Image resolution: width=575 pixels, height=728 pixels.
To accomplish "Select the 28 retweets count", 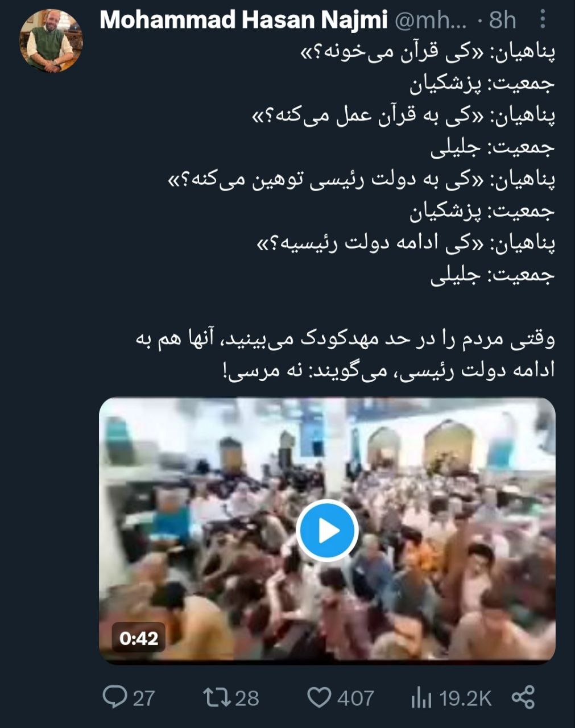I will tap(247, 698).
